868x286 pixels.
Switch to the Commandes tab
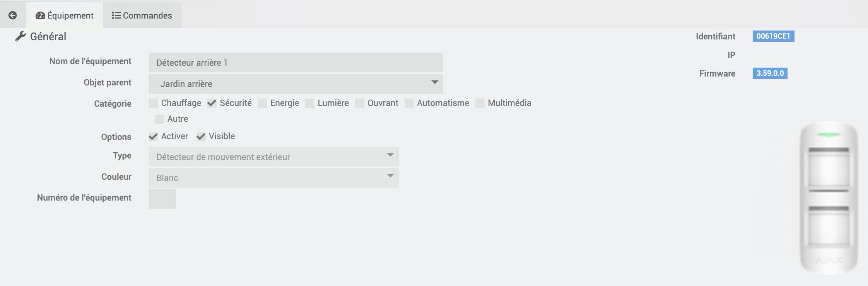pos(142,15)
